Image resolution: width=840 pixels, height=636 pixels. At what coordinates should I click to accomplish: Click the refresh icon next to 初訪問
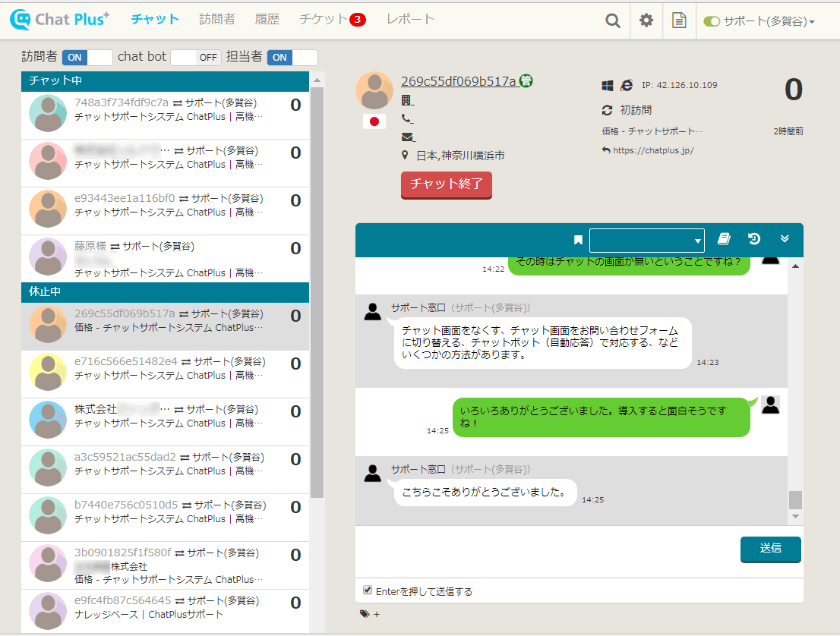(x=606, y=110)
